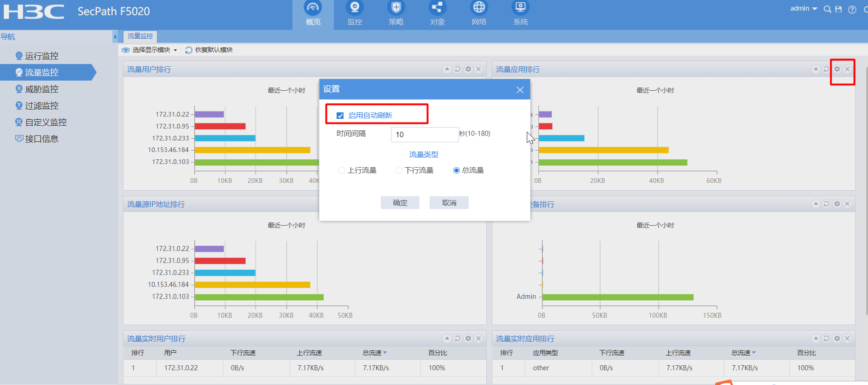Click the 172.31.0.22 cell in user table
868x385 pixels.
(181, 368)
